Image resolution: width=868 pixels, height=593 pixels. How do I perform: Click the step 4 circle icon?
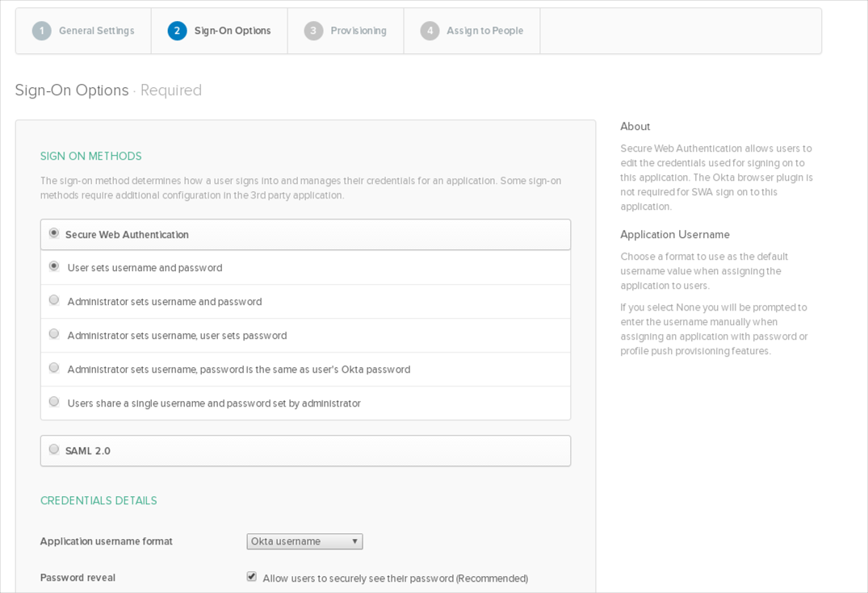430,31
